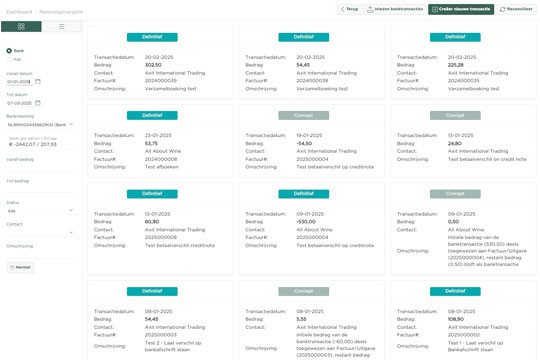
Task: Click description 'Test betaalverschil creditnota'
Action: coord(180,245)
